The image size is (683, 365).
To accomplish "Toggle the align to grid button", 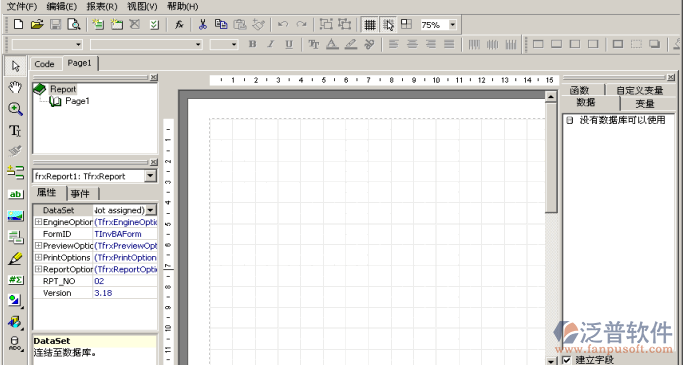I will [x=389, y=24].
